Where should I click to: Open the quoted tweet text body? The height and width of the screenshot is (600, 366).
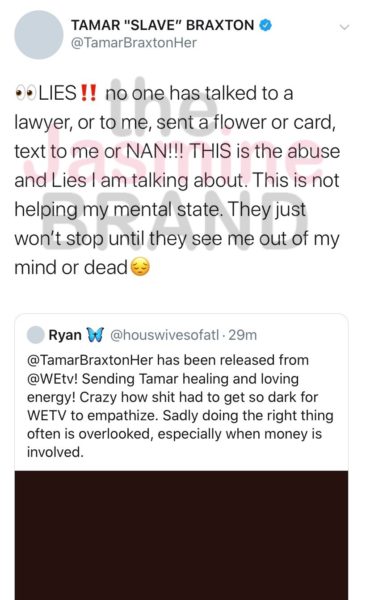tap(180, 406)
